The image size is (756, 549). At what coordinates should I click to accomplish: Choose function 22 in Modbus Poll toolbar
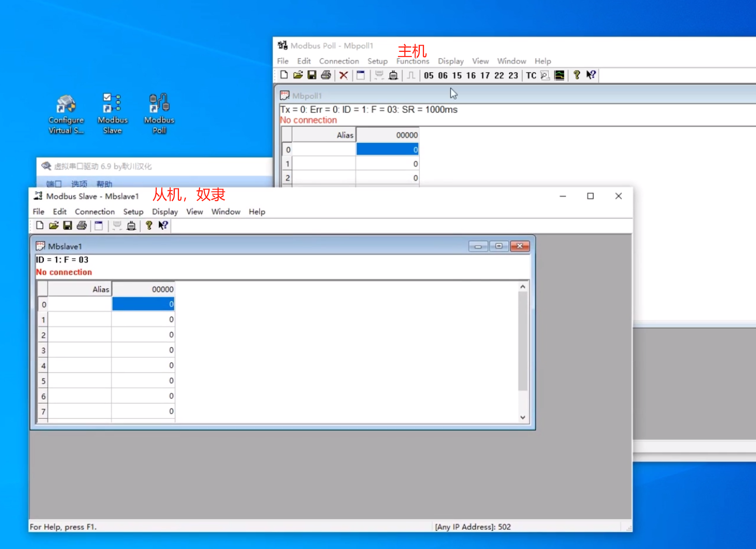pos(499,76)
